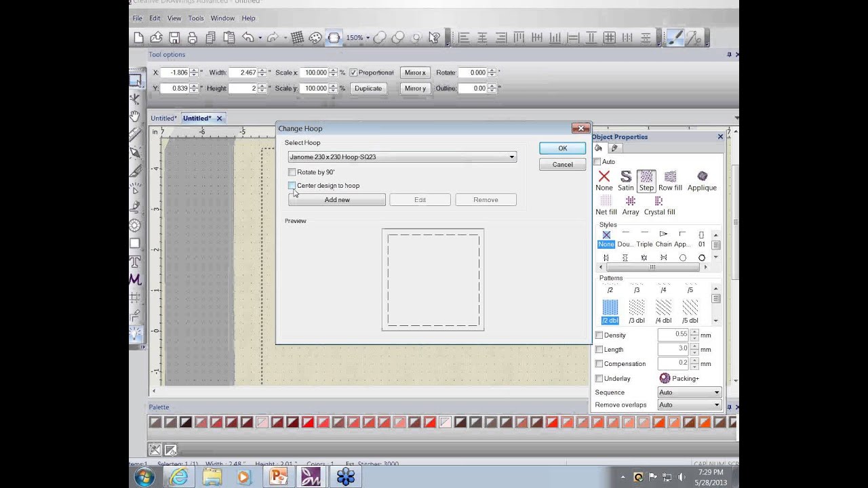Toggle the grid display icon
868x488 pixels.
pyautogui.click(x=297, y=38)
